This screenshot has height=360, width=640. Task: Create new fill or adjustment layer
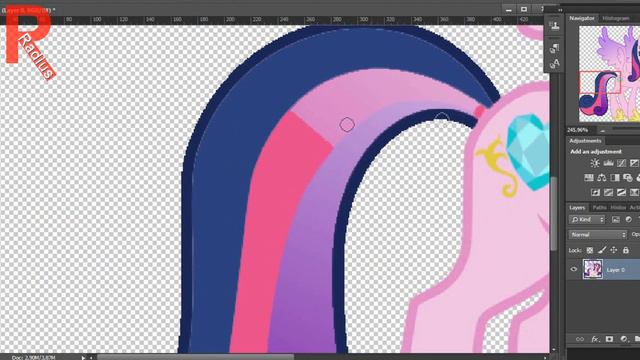coord(624,339)
